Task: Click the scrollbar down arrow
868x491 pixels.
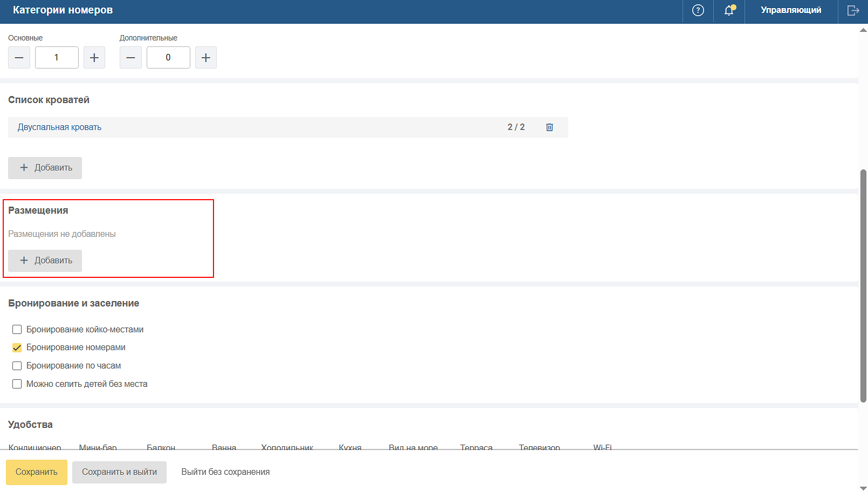Action: pyautogui.click(x=863, y=487)
